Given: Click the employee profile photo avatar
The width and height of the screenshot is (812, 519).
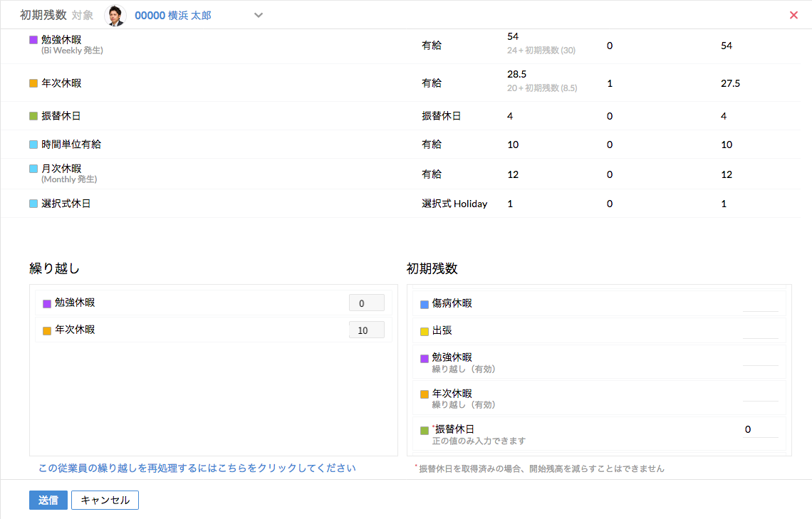Looking at the screenshot, I should pos(115,15).
